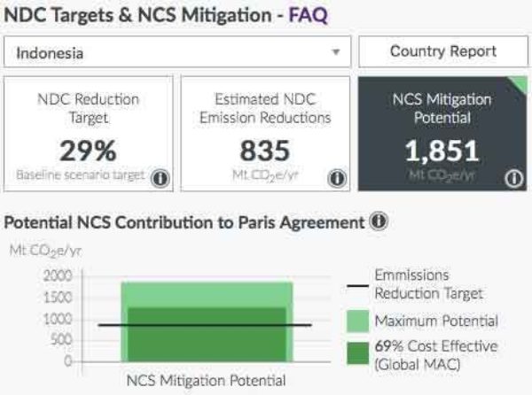The height and width of the screenshot is (395, 532).
Task: Click the dark green Cost Effective bar
Action: point(206,341)
